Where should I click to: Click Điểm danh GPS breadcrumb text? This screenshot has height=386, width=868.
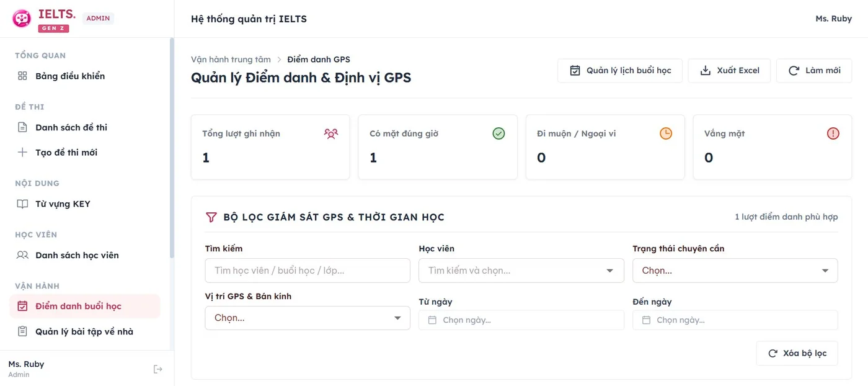(319, 60)
